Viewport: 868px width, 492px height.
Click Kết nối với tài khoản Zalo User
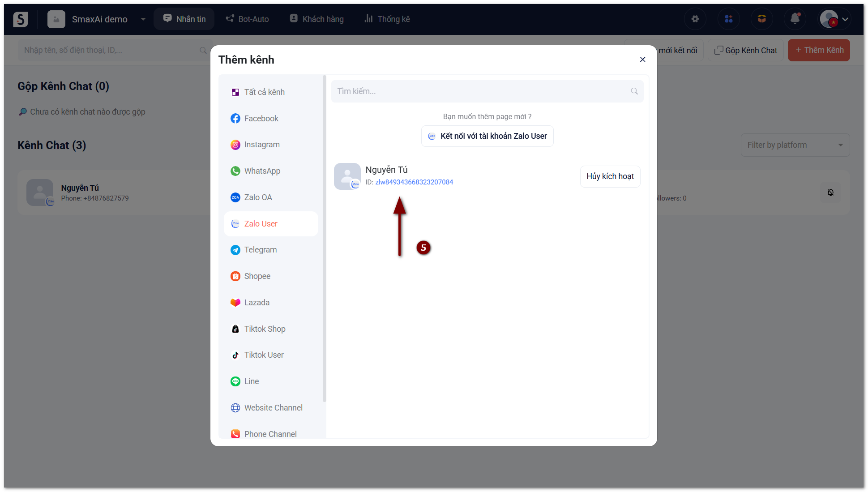click(487, 136)
